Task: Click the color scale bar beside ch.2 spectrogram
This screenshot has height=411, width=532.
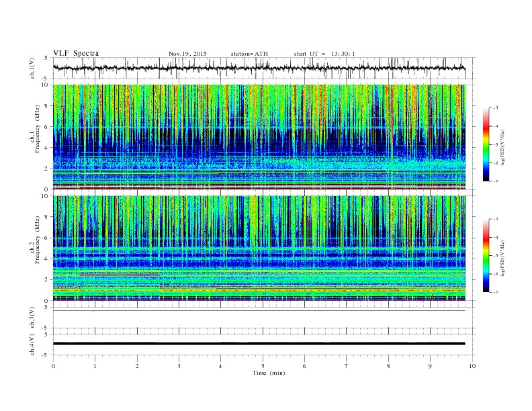Action: coord(486,256)
